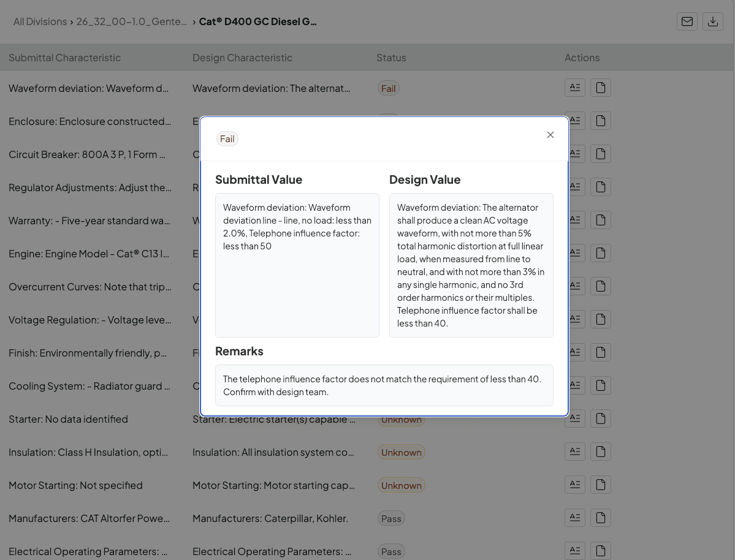
Task: Open 26_32_00-1.0_Gente… breadcrumb
Action: pyautogui.click(x=131, y=21)
